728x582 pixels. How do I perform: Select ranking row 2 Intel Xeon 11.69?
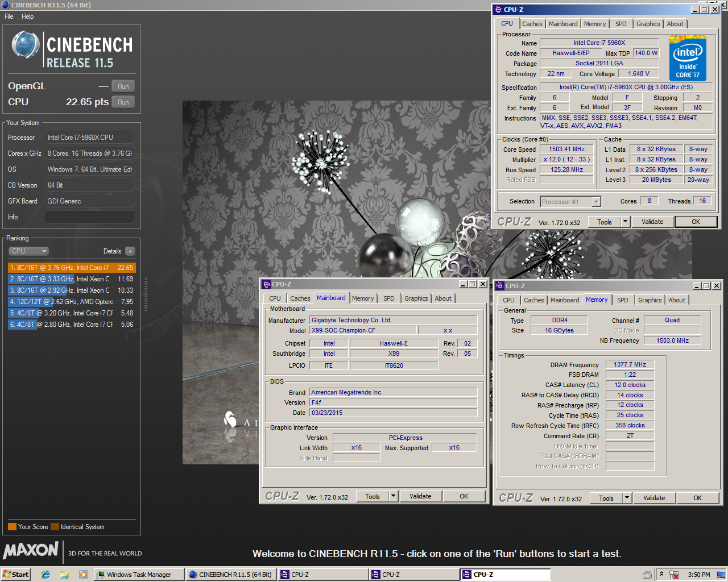coord(72,279)
